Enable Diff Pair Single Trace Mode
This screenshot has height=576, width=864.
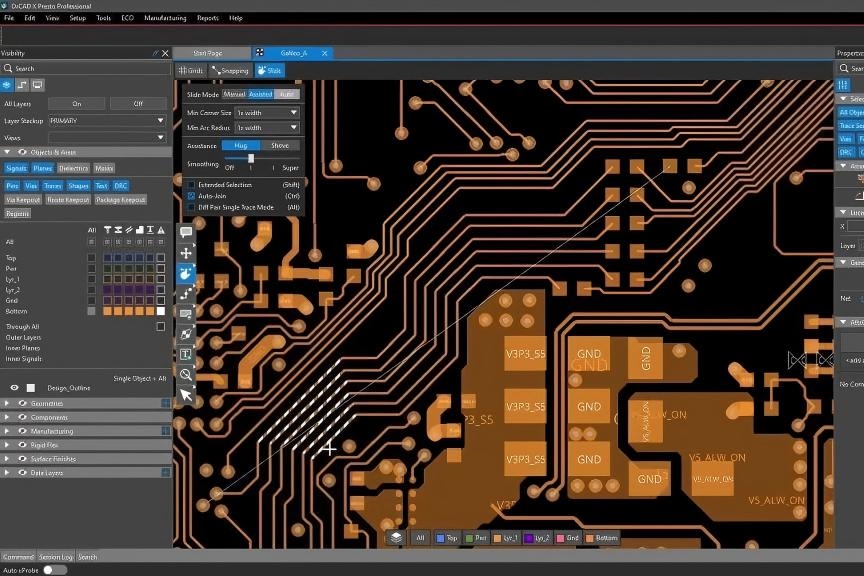(x=190, y=207)
